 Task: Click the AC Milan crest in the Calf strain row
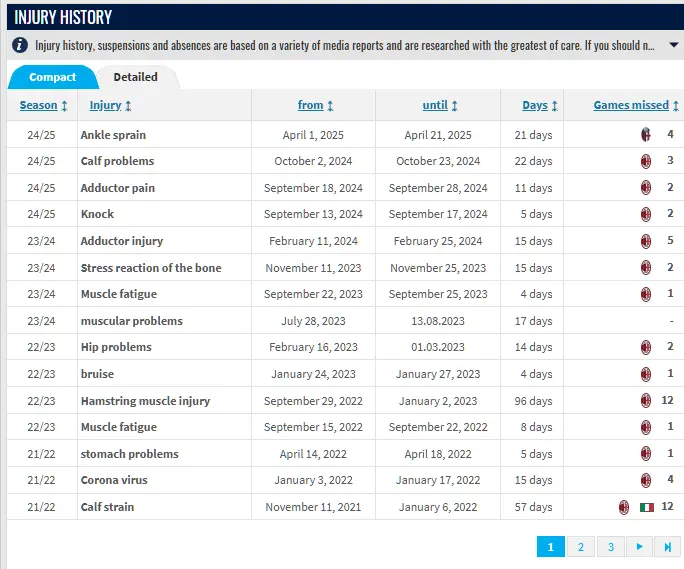(x=624, y=507)
